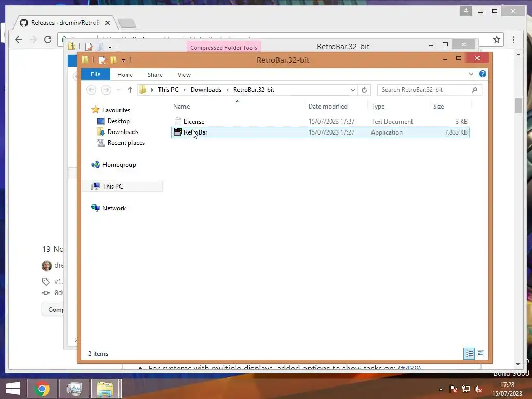Open the Windows Start button
This screenshot has height=399, width=532.
pos(13,389)
